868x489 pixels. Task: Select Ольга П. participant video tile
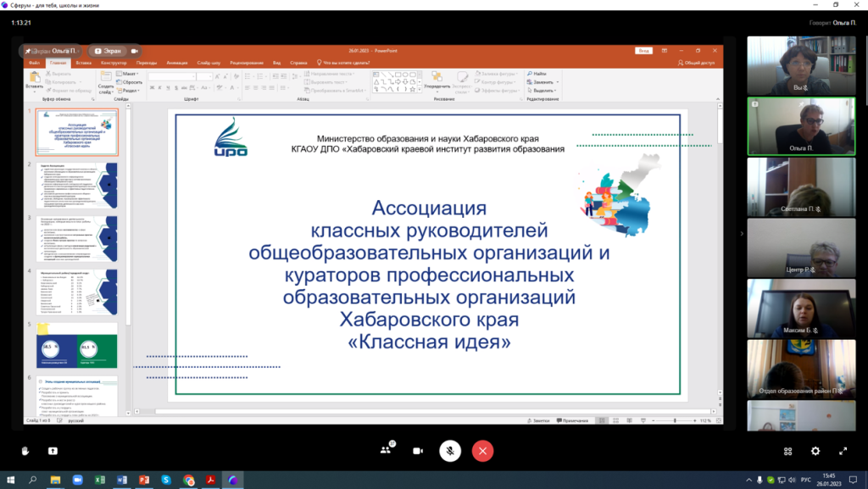pos(801,126)
